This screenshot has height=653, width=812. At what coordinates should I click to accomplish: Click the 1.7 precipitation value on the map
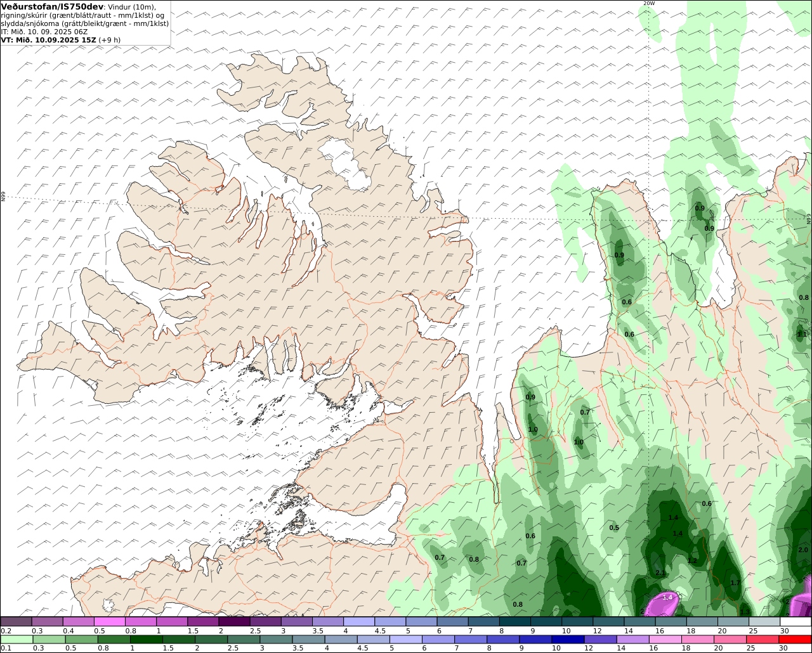click(735, 583)
